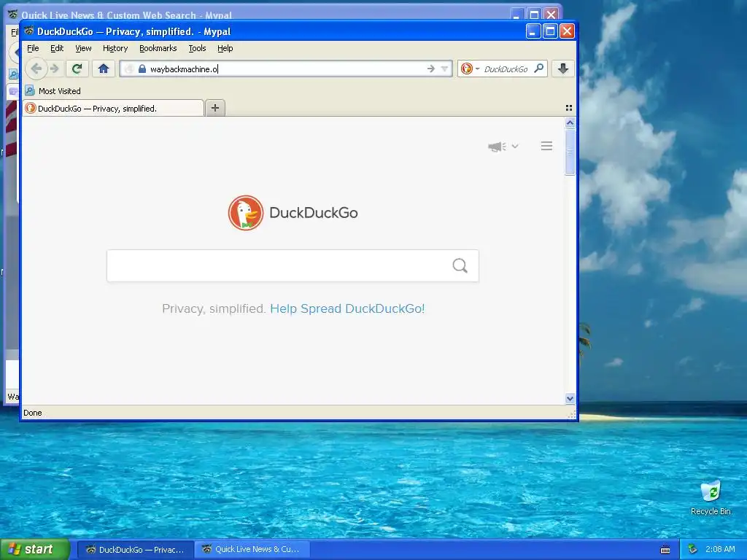Click the vertical scrollbar thumb
The height and width of the screenshot is (560, 747).
[570, 152]
